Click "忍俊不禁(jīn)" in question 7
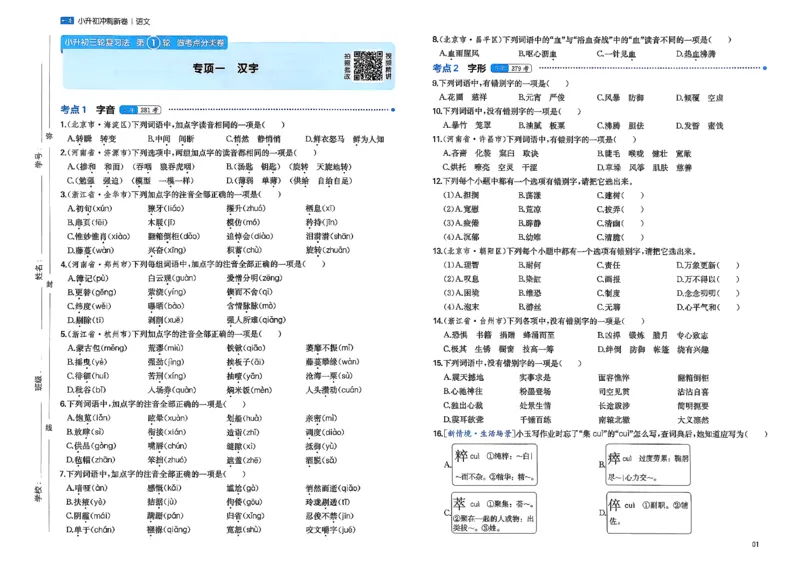Screen dimensions: 800x566 pyautogui.click(x=330, y=516)
